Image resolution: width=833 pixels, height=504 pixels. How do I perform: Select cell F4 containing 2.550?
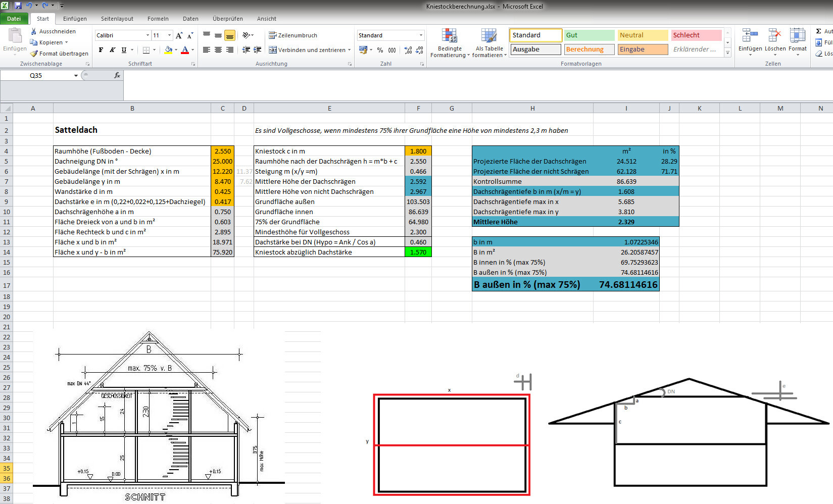tap(418, 161)
